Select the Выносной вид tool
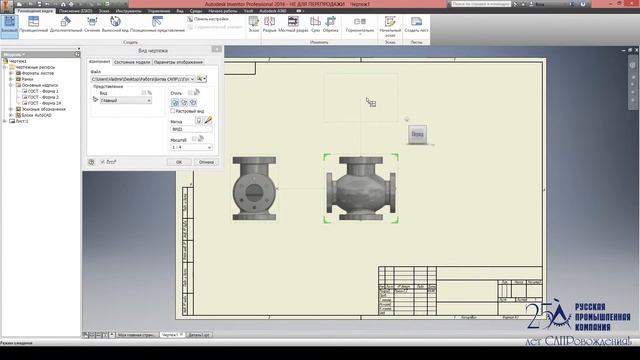This screenshot has width=640, height=360. [x=115, y=24]
